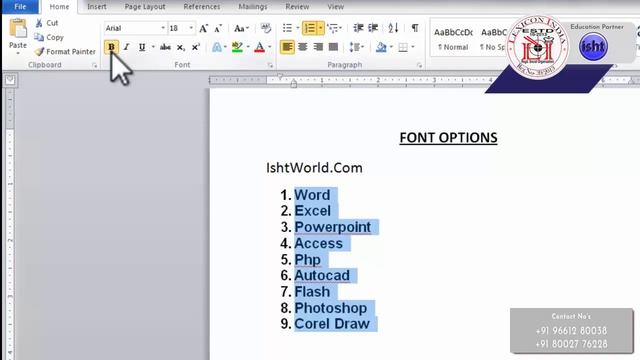Switch to the Review tab
The width and height of the screenshot is (640, 360).
[x=297, y=7]
